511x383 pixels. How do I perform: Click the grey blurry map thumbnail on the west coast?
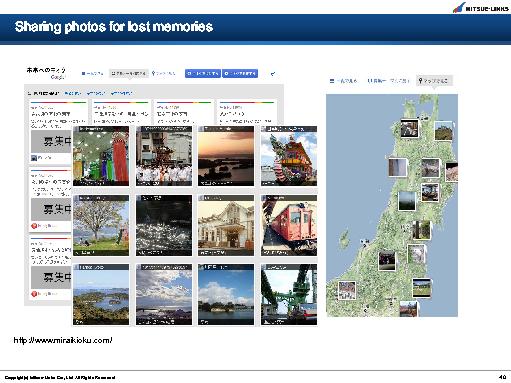(x=398, y=167)
